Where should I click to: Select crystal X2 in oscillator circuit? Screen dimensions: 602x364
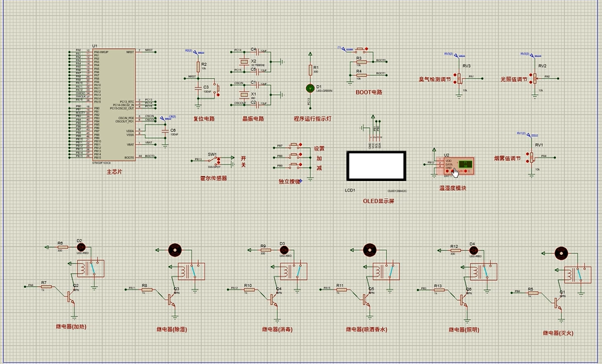coord(244,62)
